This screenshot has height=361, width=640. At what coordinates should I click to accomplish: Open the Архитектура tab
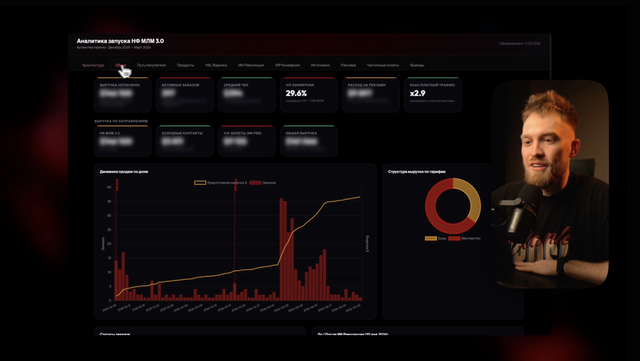[x=93, y=65]
